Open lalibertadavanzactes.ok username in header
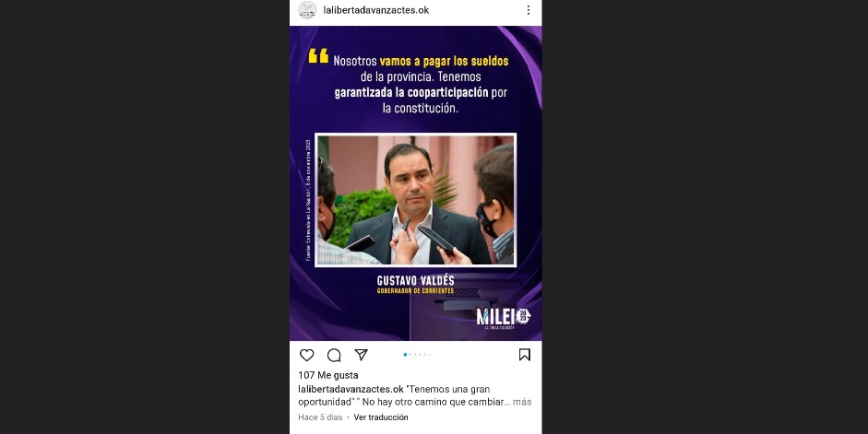Screen dimensions: 868x434 point(376,10)
